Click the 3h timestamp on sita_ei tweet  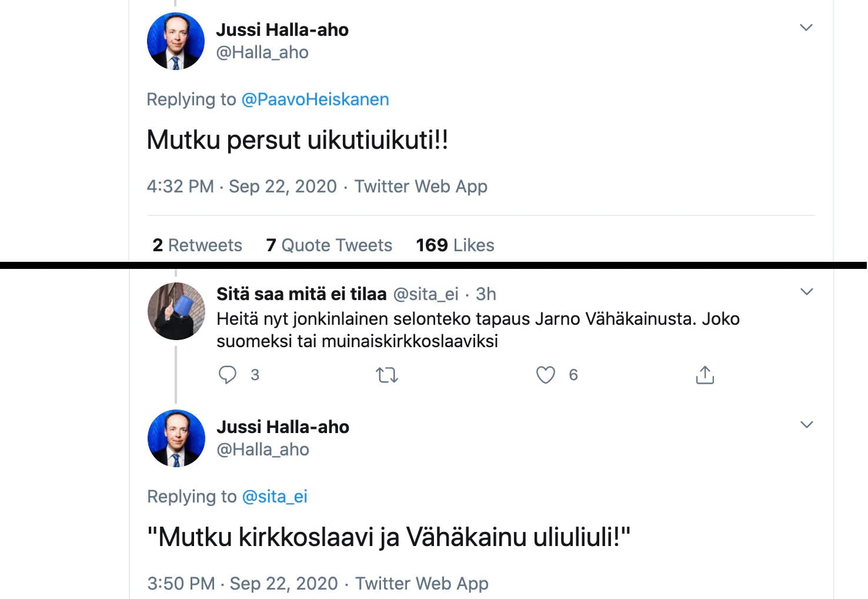[x=486, y=294]
